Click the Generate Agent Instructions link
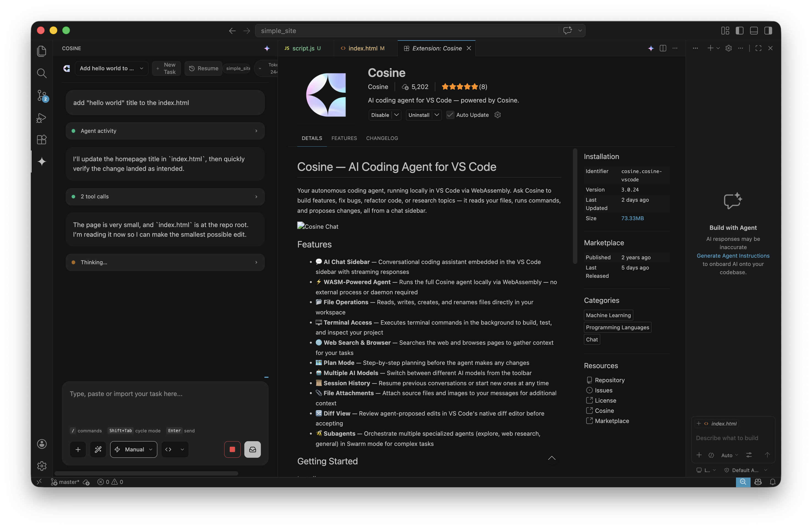 [733, 255]
